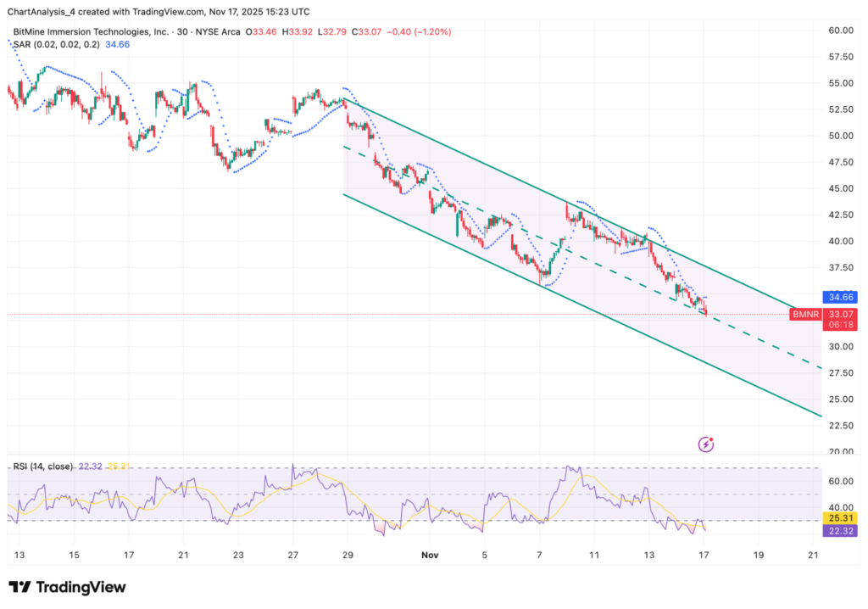Click the red BMNR symbol tag
868x609 pixels.
click(x=804, y=315)
